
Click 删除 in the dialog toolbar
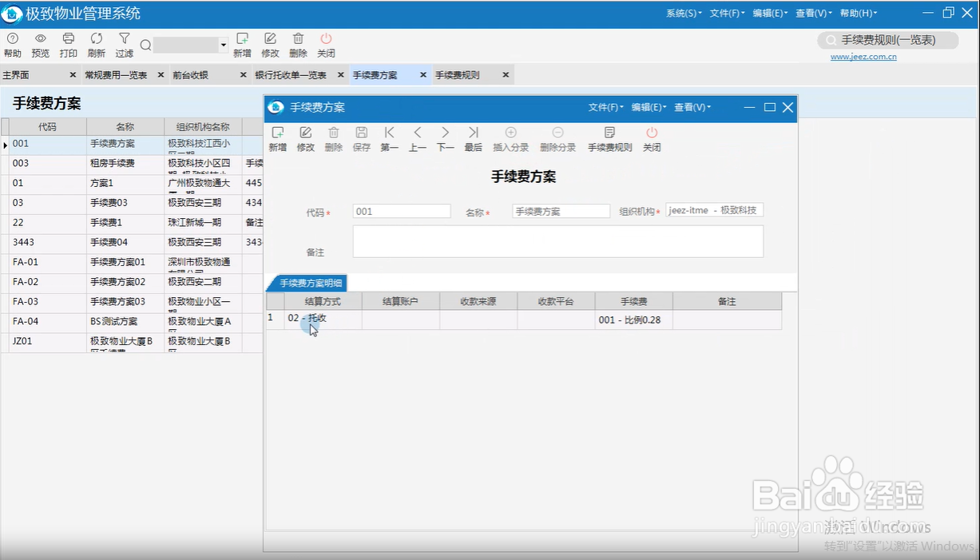coord(333,137)
